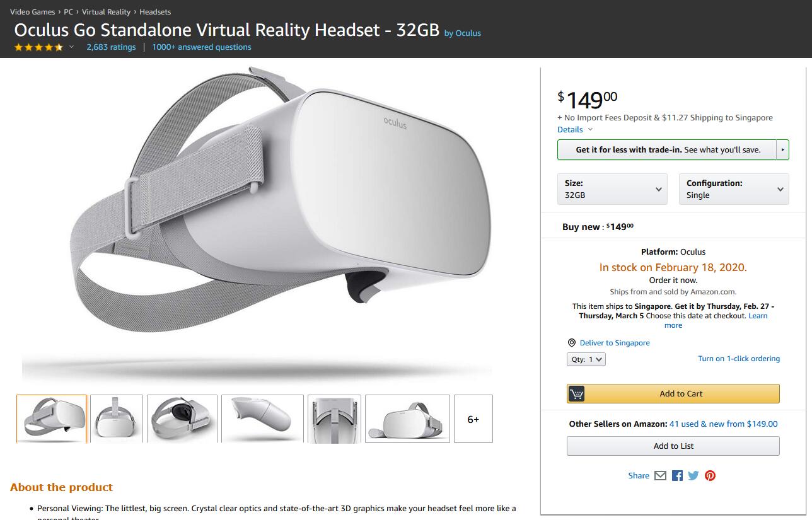Go to Virtual Reality breadcrumb category

[x=106, y=12]
